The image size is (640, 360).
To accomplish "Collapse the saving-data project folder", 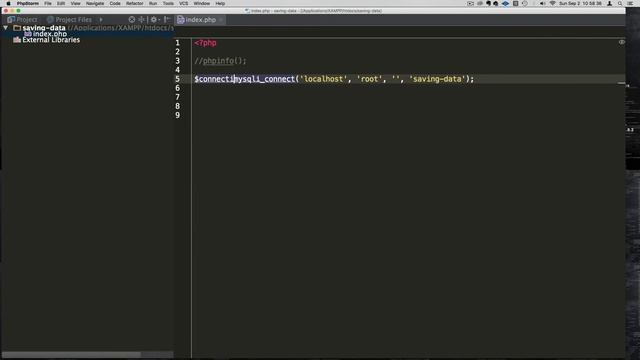I will pyautogui.click(x=5, y=28).
